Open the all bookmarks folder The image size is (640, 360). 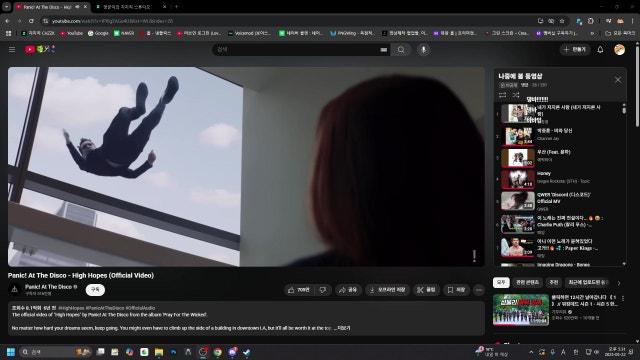[620, 33]
